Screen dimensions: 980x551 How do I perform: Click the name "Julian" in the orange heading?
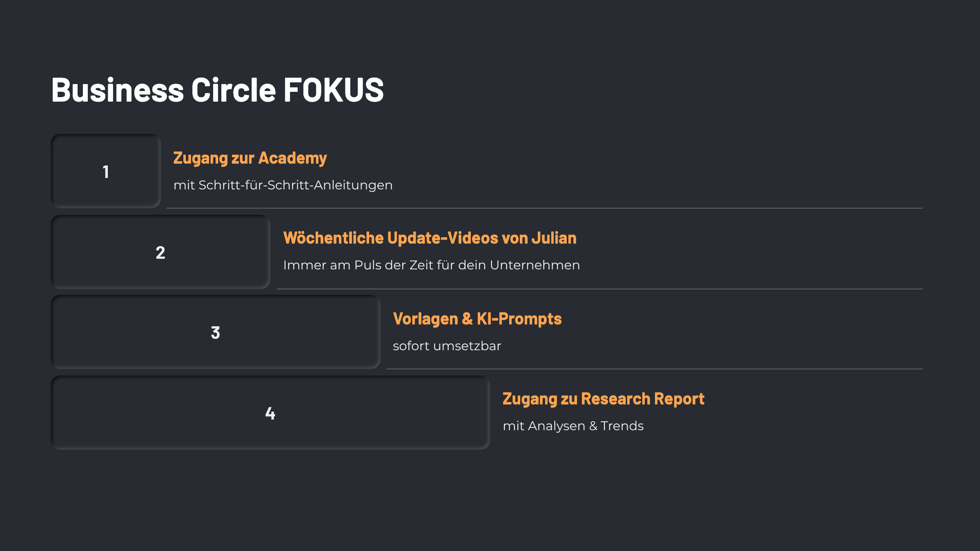tap(554, 238)
